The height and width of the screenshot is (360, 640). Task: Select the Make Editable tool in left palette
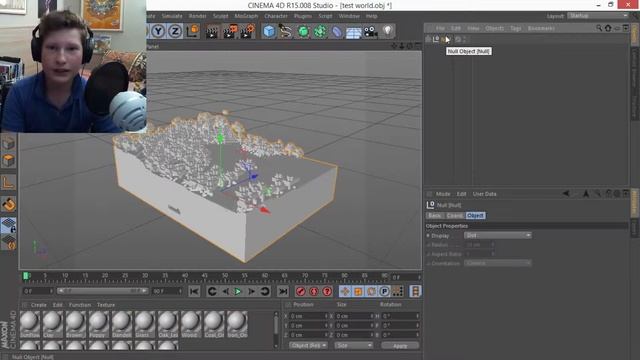pos(8,143)
